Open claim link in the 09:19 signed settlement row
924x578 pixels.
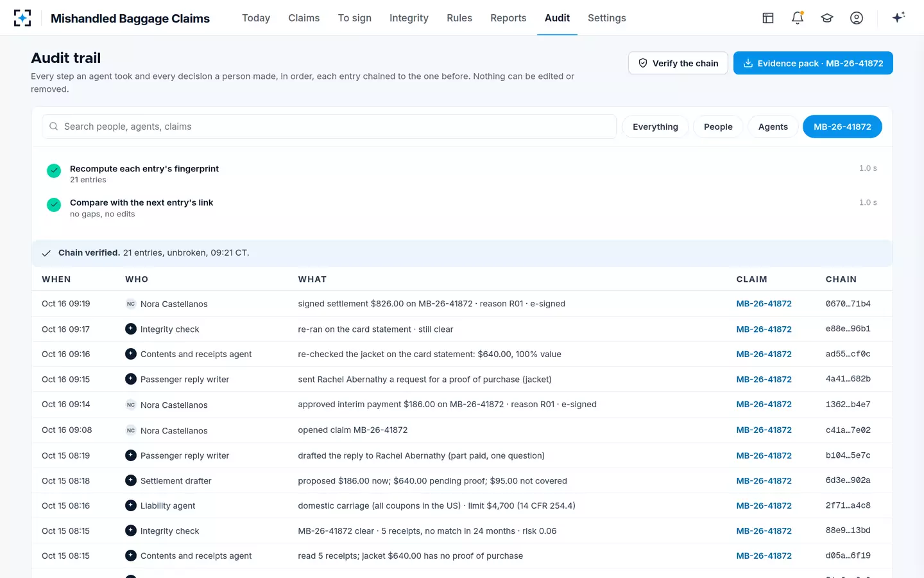click(x=764, y=304)
